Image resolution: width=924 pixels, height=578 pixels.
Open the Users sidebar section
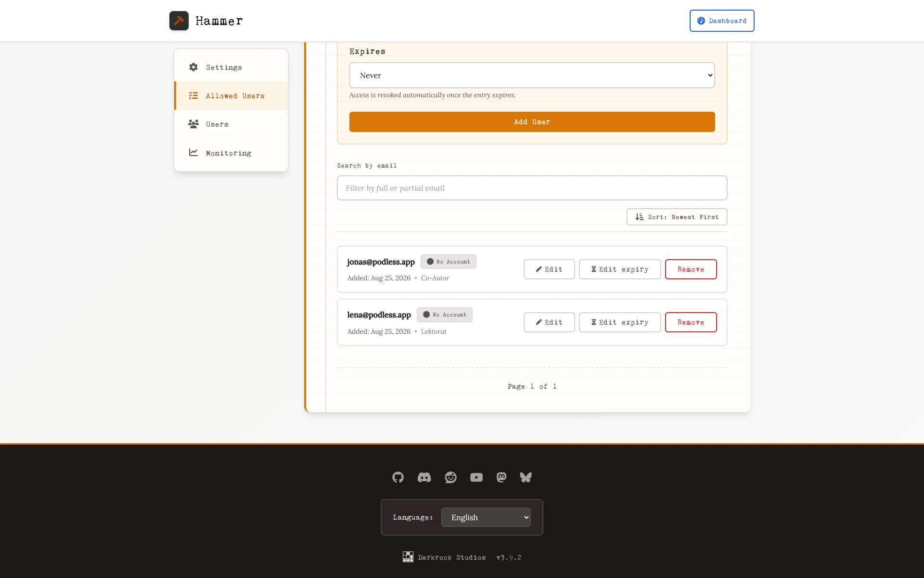tap(231, 124)
